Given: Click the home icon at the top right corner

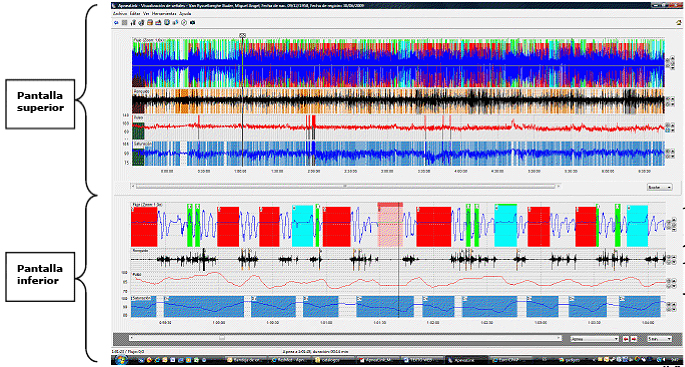Looking at the screenshot, I should click(678, 22).
